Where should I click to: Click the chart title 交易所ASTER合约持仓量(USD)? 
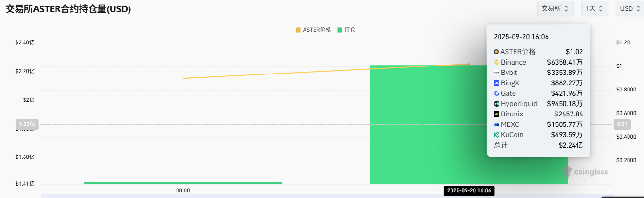[68, 9]
